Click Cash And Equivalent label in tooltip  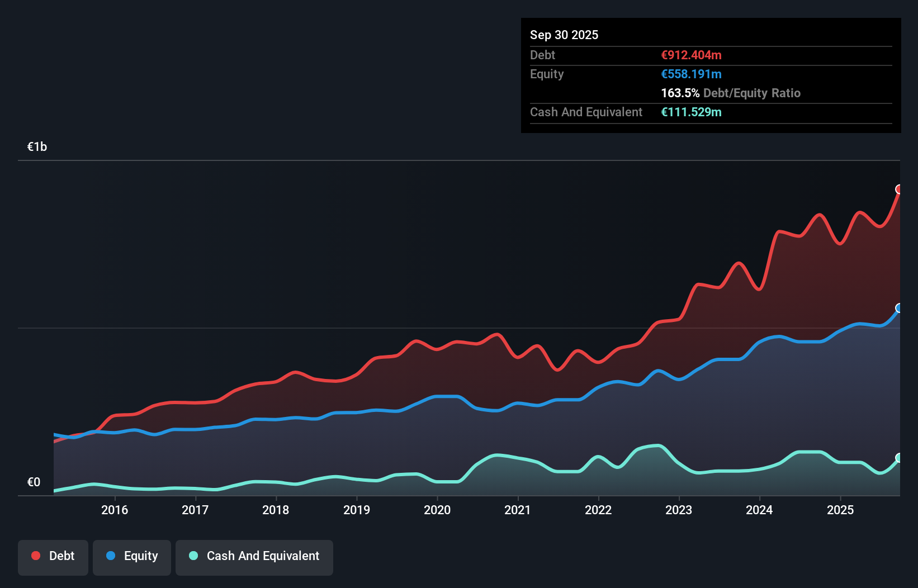[x=586, y=112]
